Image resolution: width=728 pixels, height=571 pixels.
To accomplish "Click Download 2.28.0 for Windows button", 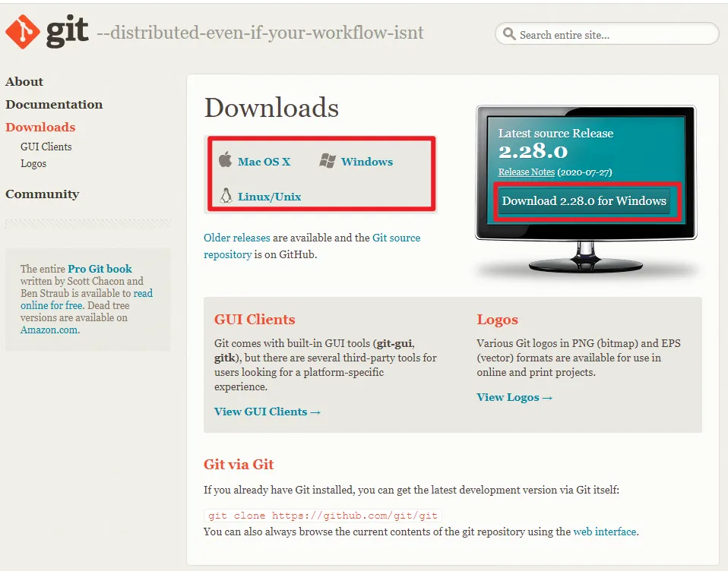I will click(584, 201).
